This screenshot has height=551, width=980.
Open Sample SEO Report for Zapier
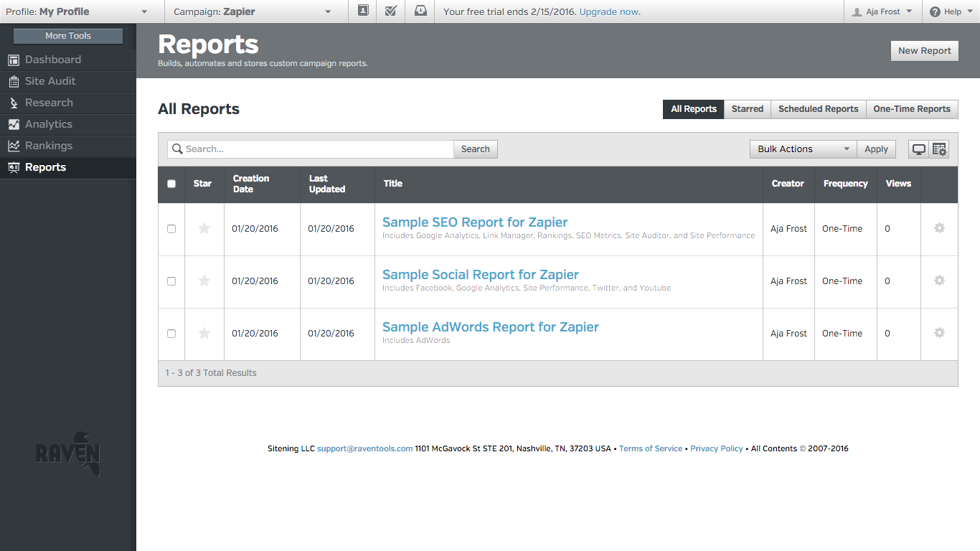pyautogui.click(x=475, y=222)
